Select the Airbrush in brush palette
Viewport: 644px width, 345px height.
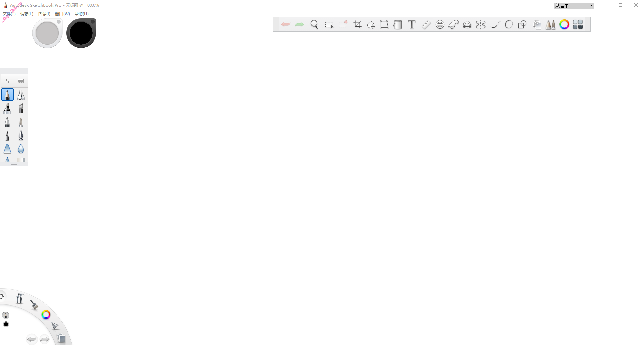[21, 95]
